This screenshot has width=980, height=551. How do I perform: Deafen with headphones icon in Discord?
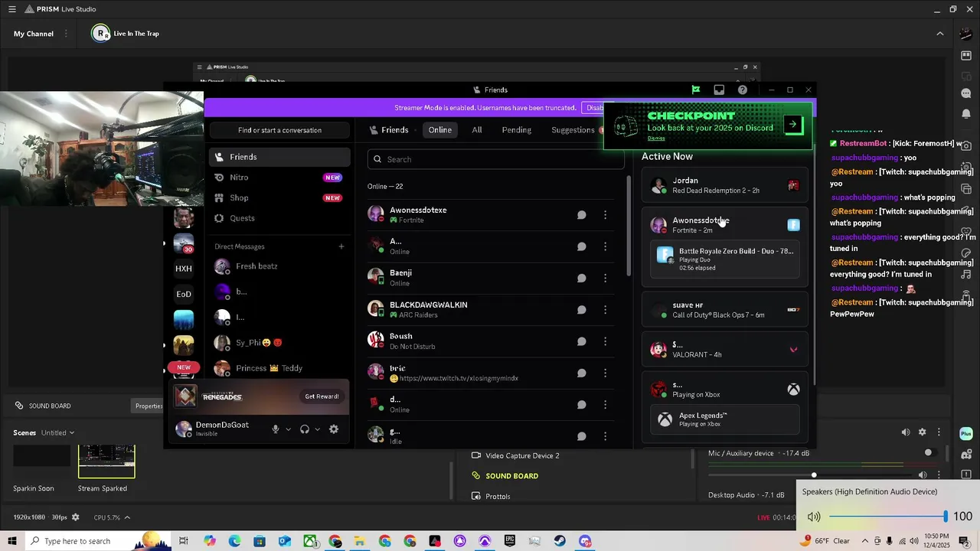(x=305, y=429)
